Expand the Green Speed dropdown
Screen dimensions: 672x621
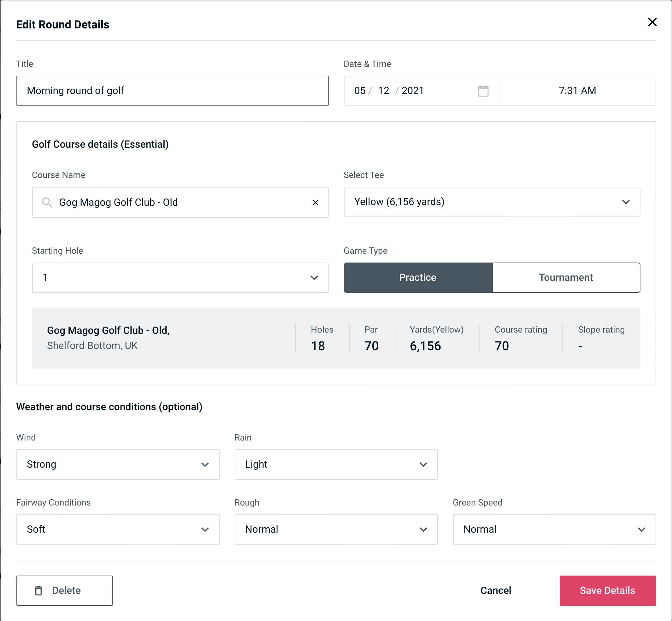554,529
